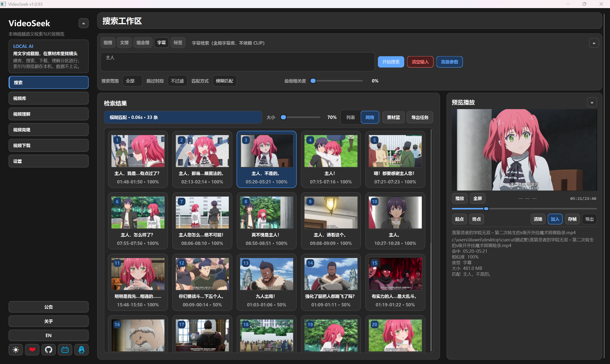Image resolution: width=610 pixels, height=364 pixels.
Task: Click 加入 to add clip
Action: pyautogui.click(x=555, y=219)
